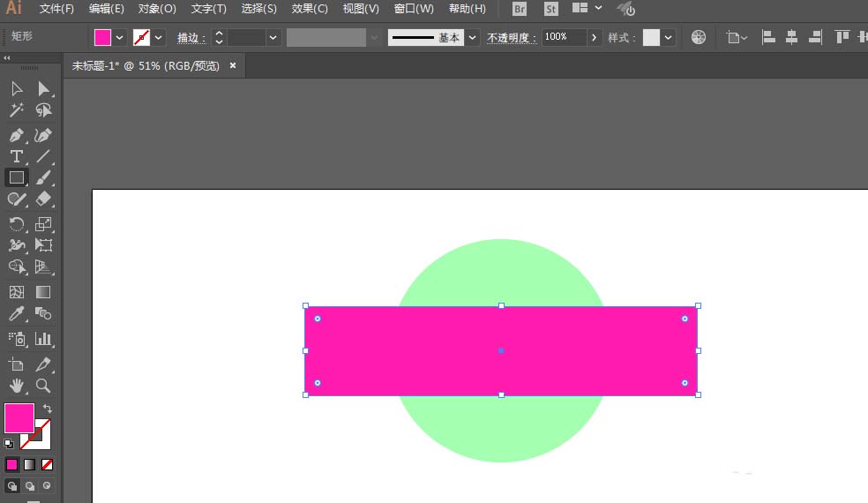Screen dimensions: 868x503
Task: Select the Direct Selection tool
Action: (43, 88)
